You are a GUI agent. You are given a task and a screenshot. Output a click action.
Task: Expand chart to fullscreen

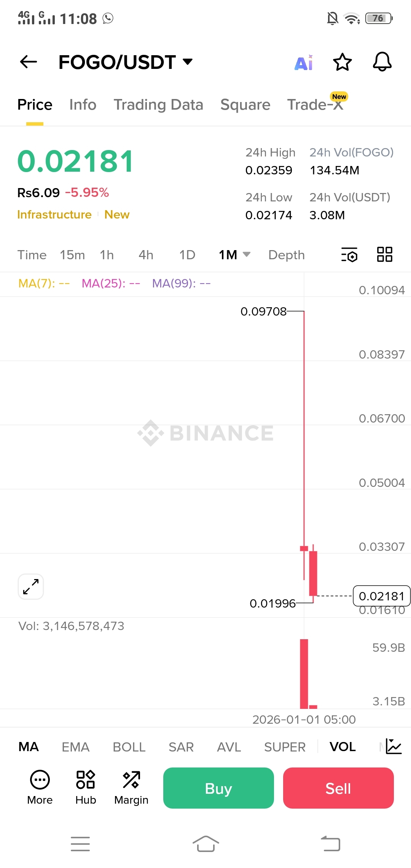click(31, 587)
